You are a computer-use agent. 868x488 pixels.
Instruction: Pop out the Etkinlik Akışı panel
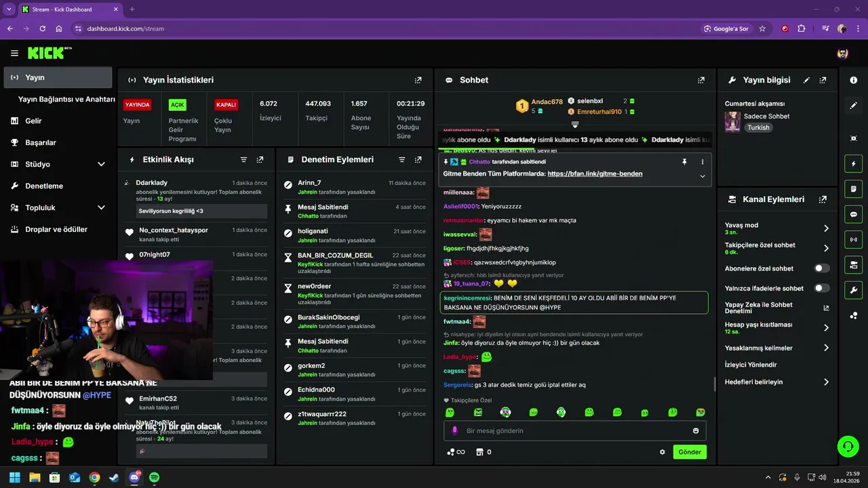[260, 160]
